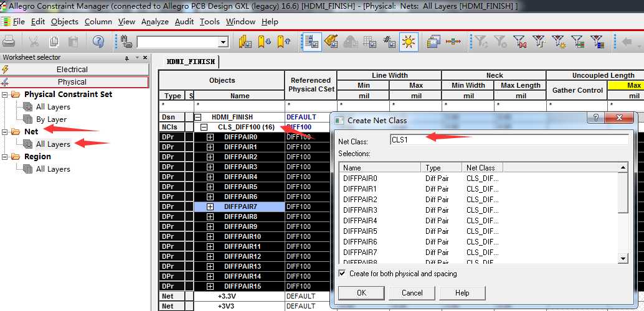
Task: Click bookmark icon with down arrow
Action: [x=264, y=42]
